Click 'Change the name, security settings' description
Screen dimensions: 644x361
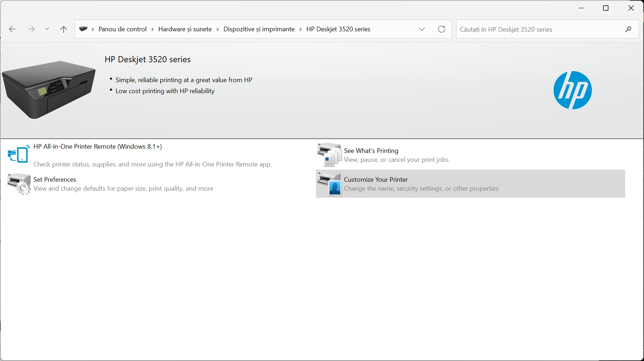[x=421, y=189]
